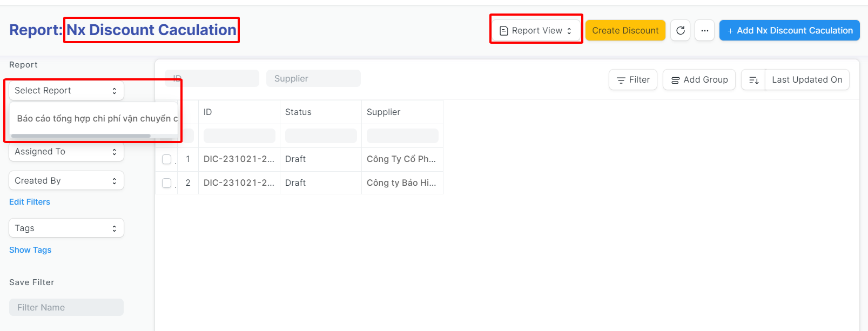The height and width of the screenshot is (331, 868).
Task: Click Add Nx Discount Caculation button
Action: click(x=789, y=31)
